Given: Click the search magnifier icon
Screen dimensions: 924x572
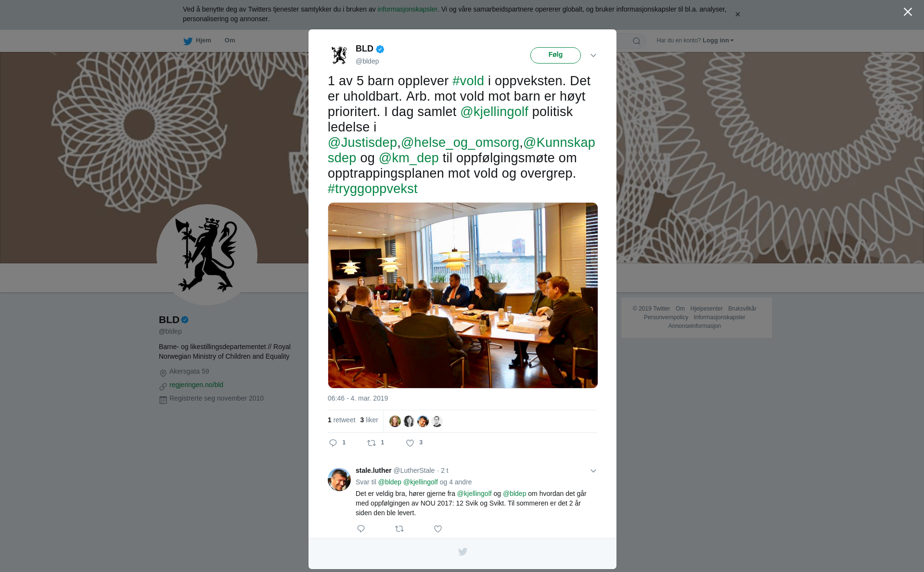Looking at the screenshot, I should 637,41.
